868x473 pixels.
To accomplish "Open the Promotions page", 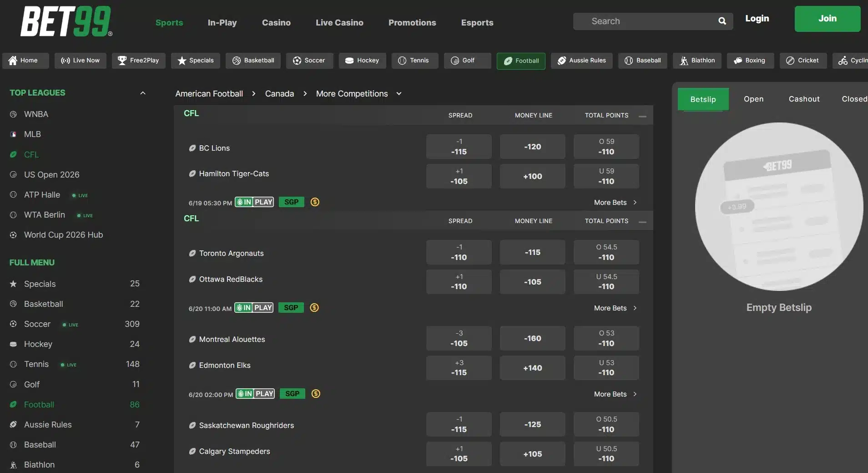I will 412,22.
